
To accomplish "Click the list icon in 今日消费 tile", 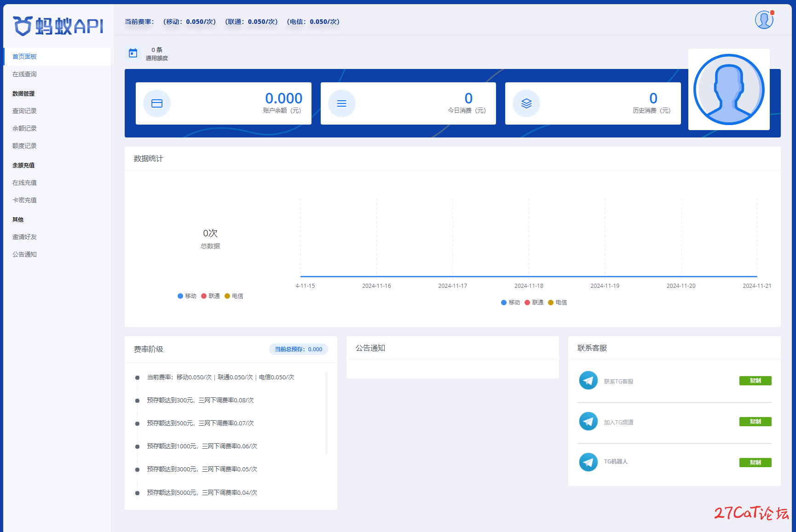I will 342,103.
